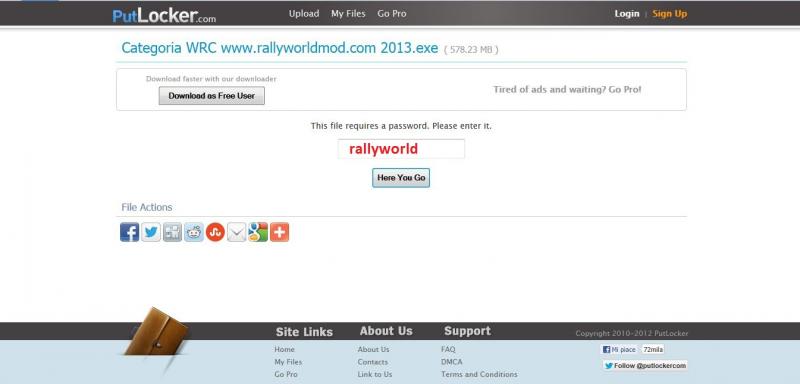Go to My Files in header

coord(348,14)
